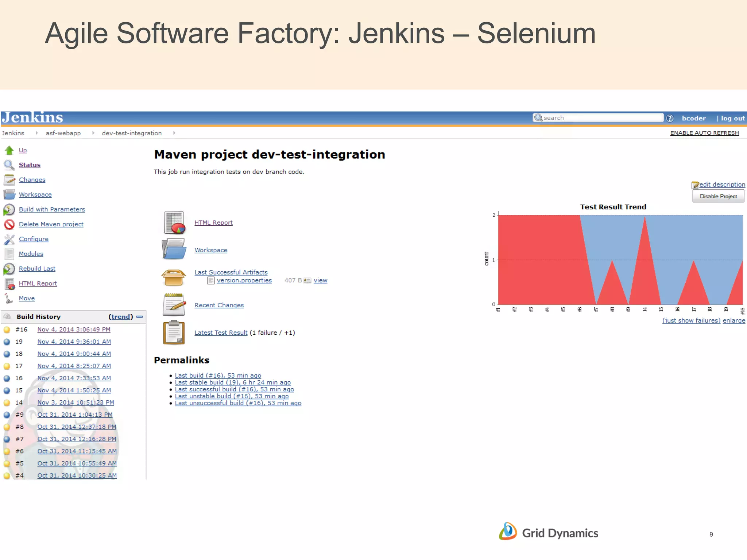Screen dimensions: 747x560
Task: Open the Changes sidebar link
Action: pyautogui.click(x=32, y=180)
